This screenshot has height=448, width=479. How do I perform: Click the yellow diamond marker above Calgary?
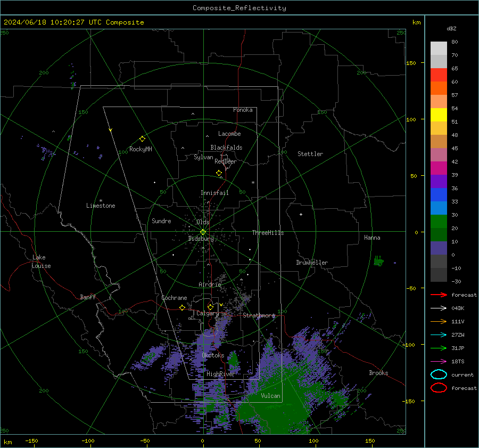(x=210, y=307)
